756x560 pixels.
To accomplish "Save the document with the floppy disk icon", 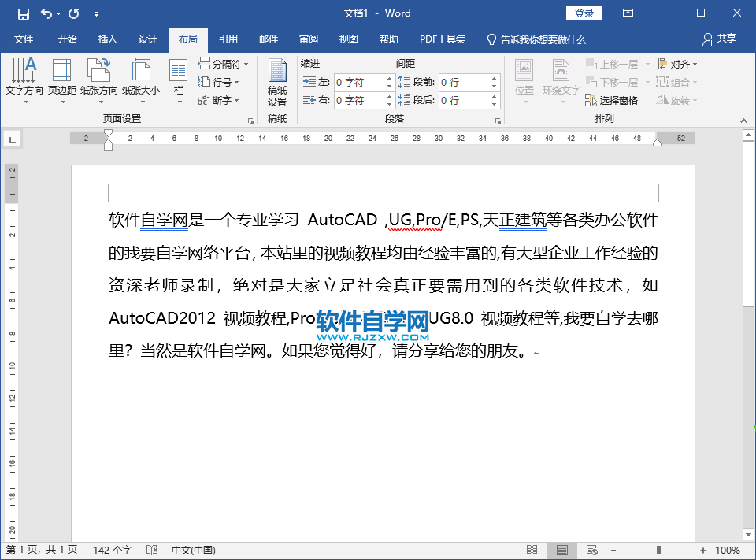I will (x=23, y=13).
